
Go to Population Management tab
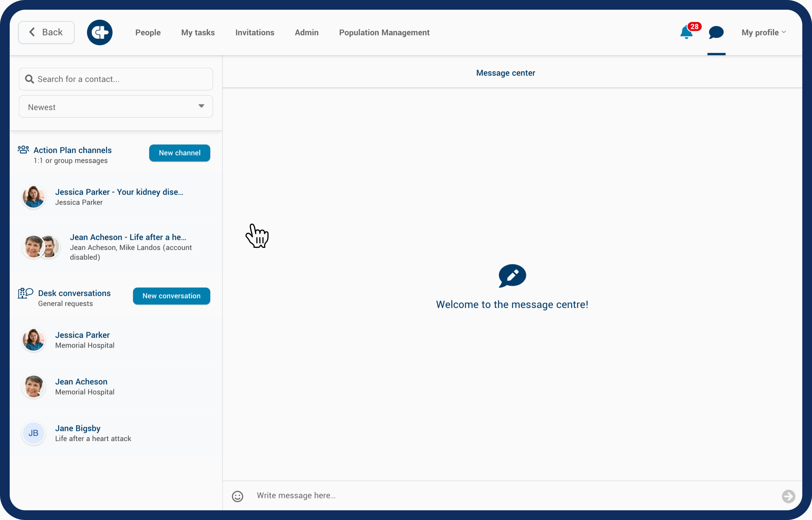(384, 32)
